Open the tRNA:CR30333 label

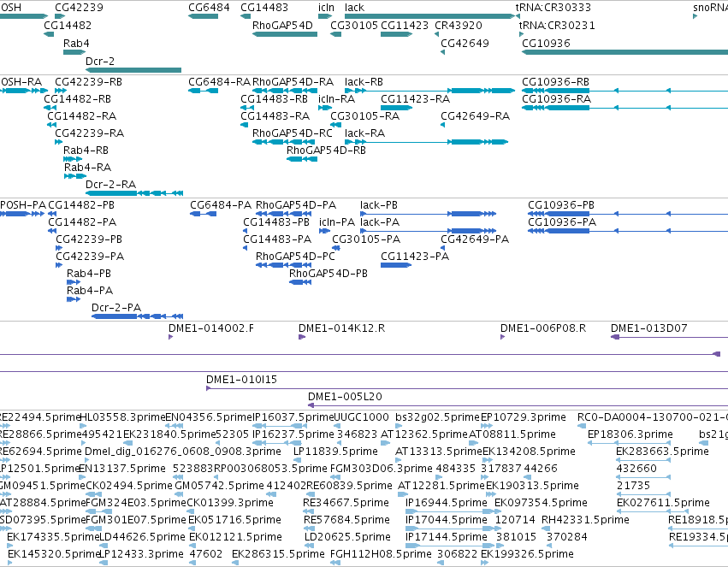coord(553,8)
